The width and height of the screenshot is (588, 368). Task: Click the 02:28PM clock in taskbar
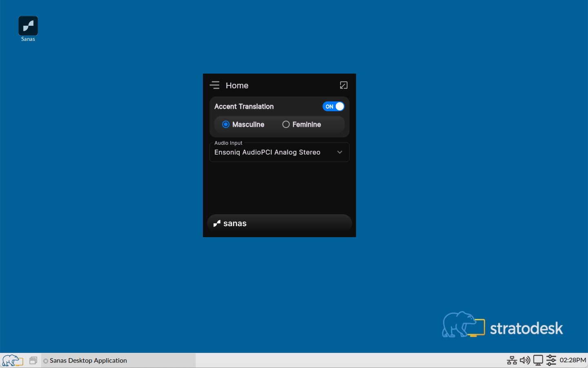[572, 360]
